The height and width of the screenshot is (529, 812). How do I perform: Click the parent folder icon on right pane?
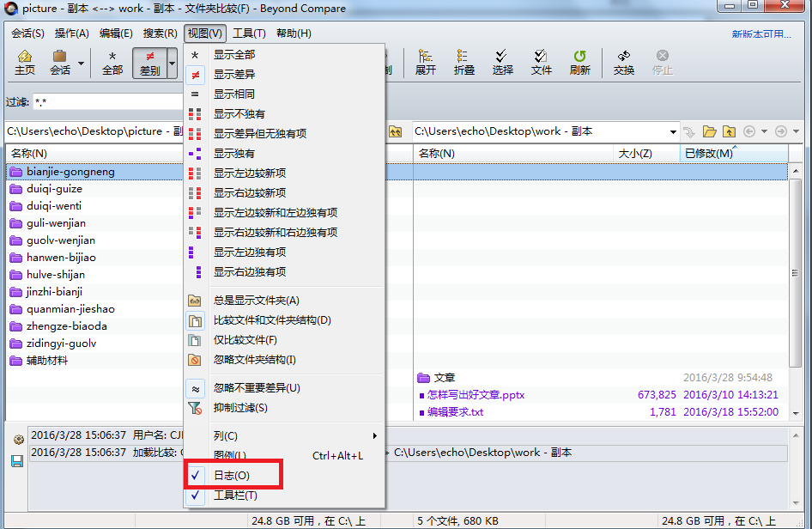729,131
